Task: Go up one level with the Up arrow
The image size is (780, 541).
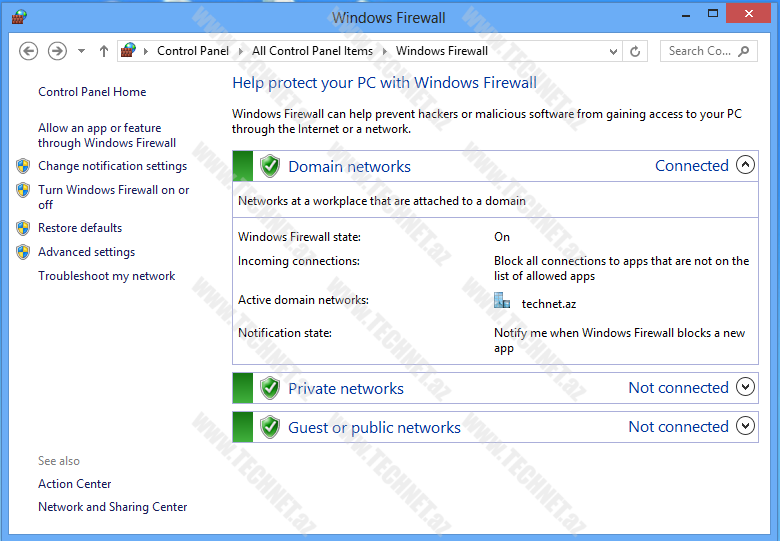Action: (103, 51)
